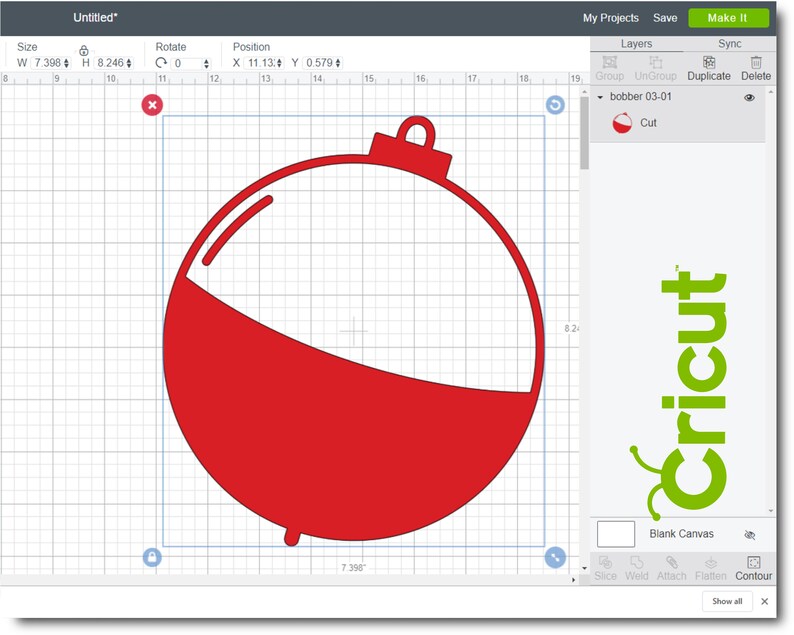Viewport: 794px width, 635px height.
Task: Select the Cut layer label
Action: [x=648, y=123]
